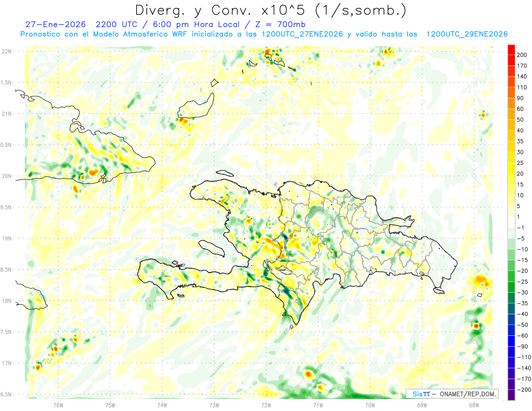
Task: Click the positive '5' color bar label
Action: (x=520, y=206)
